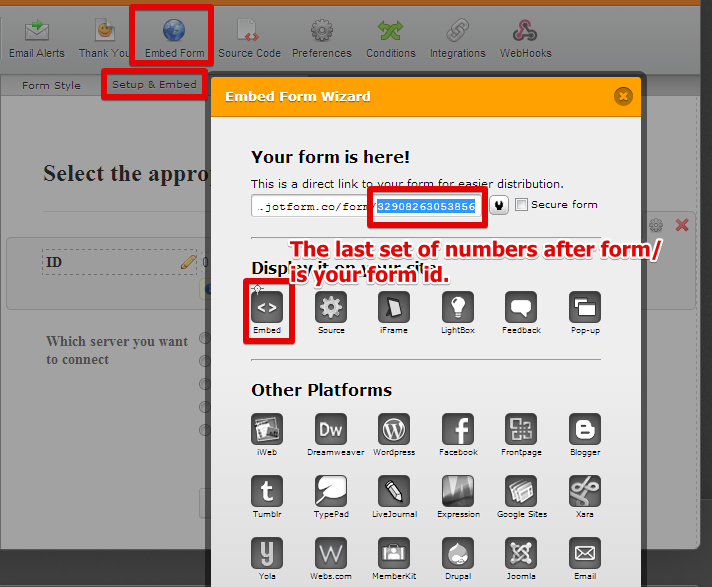The width and height of the screenshot is (712, 587).
Task: Choose the Pop-up embed option
Action: tap(585, 308)
